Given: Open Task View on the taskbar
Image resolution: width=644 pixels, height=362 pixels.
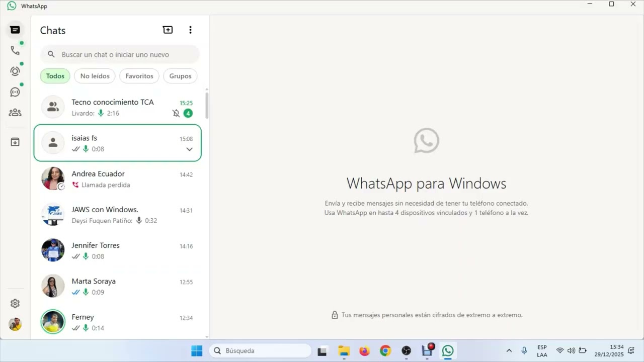Looking at the screenshot, I should [x=323, y=351].
